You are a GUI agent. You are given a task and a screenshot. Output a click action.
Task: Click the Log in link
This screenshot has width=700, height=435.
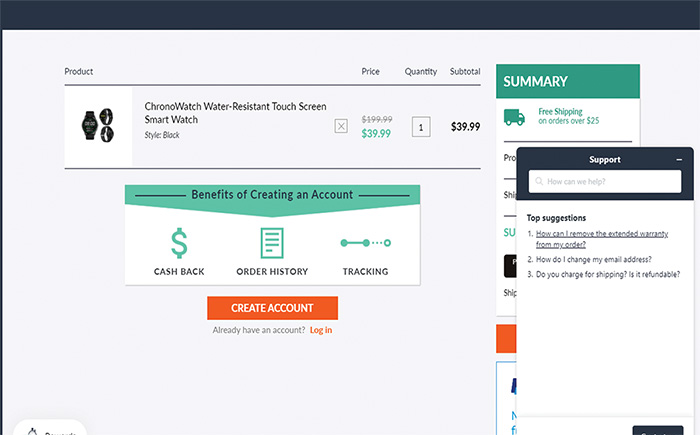point(321,330)
